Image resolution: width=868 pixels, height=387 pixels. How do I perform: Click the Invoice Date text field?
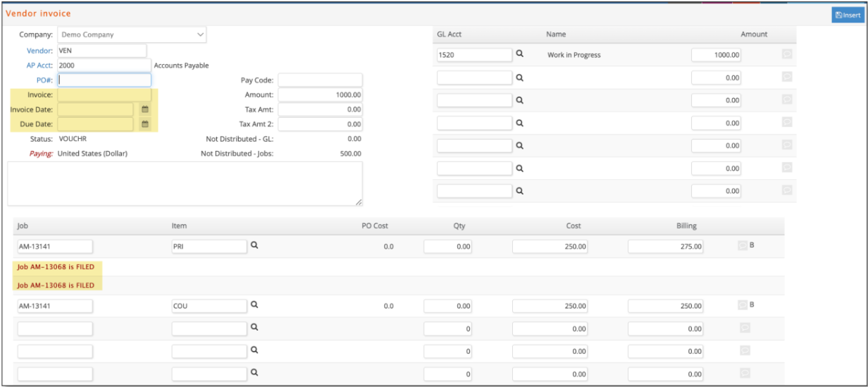(95, 109)
